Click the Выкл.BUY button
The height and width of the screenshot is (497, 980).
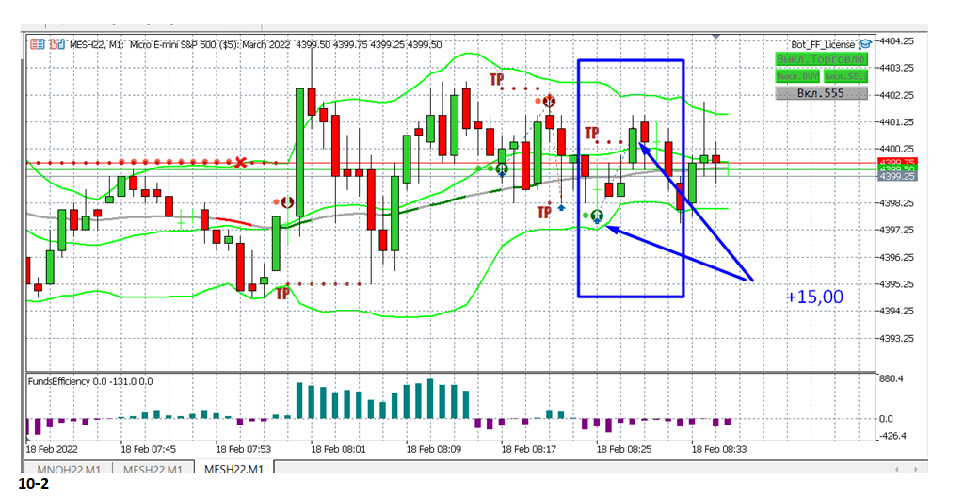(797, 76)
